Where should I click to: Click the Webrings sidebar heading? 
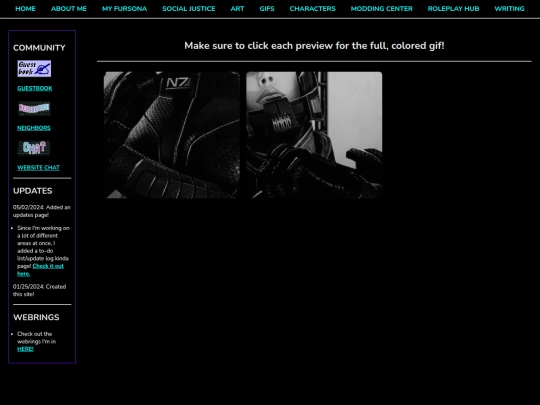36,317
